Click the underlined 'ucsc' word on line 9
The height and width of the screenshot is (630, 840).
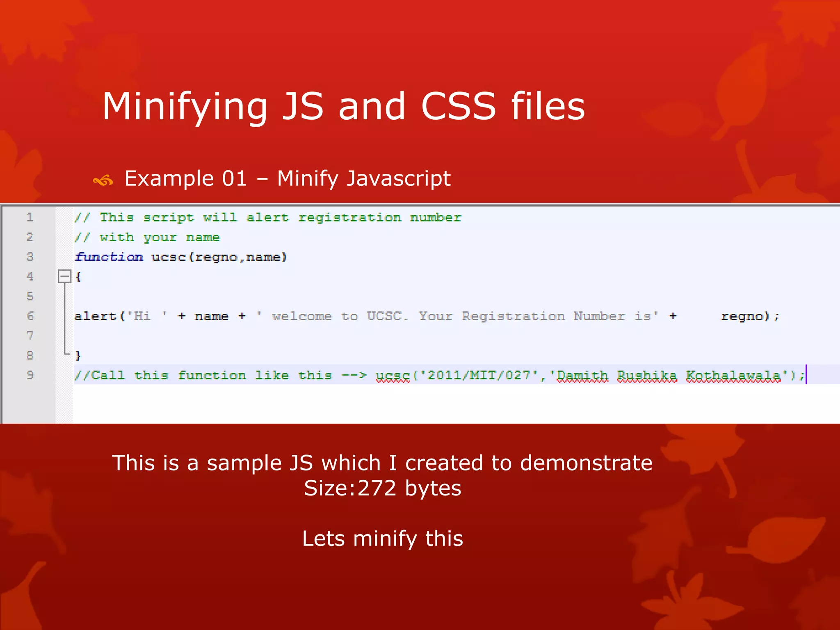click(393, 375)
